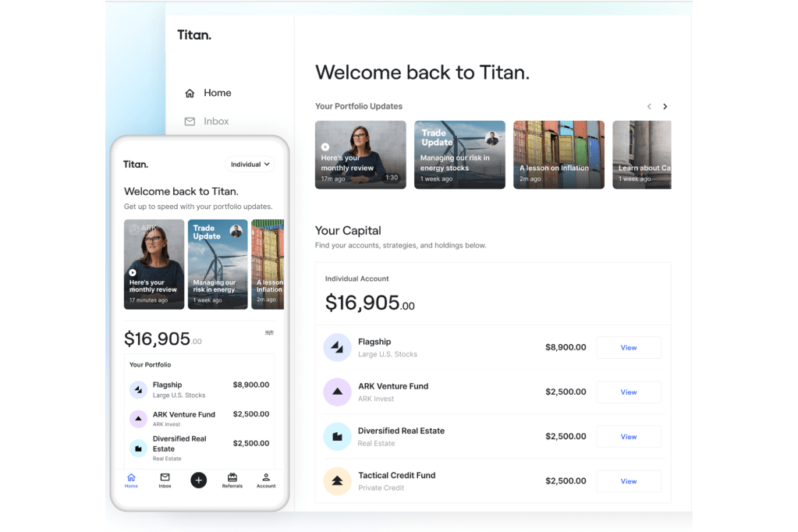
Task: Click Flagship icon in mobile portfolio
Action: 138,390
